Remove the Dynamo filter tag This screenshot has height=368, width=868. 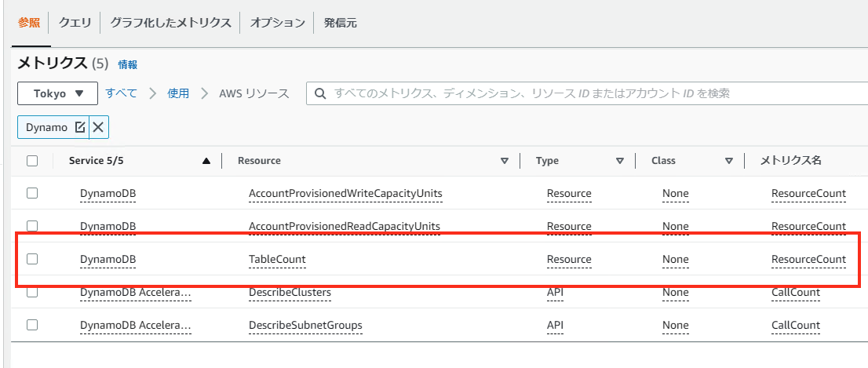[x=99, y=127]
